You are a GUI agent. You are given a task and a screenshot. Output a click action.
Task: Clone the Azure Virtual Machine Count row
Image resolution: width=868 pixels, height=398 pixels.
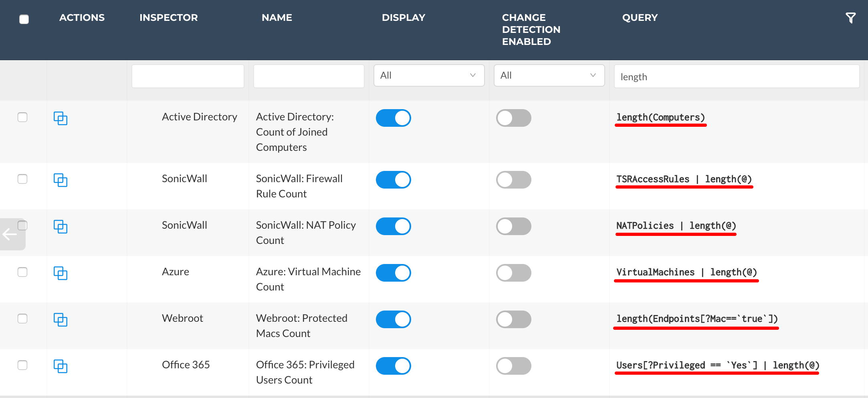click(61, 273)
